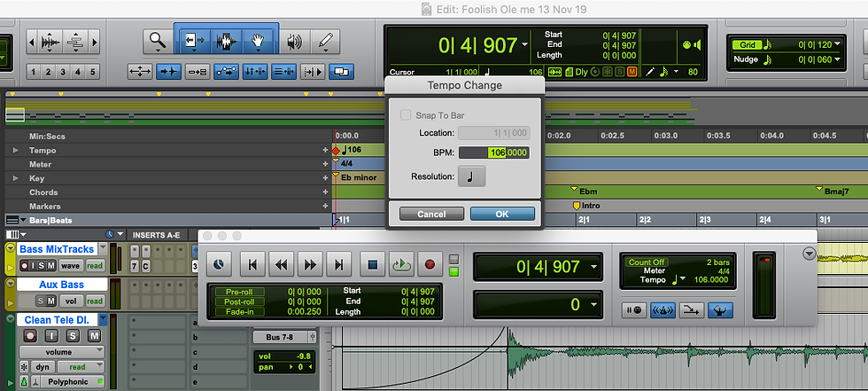Enable Pre-roll in Transport window
The width and height of the screenshot is (868, 391).
tap(239, 292)
